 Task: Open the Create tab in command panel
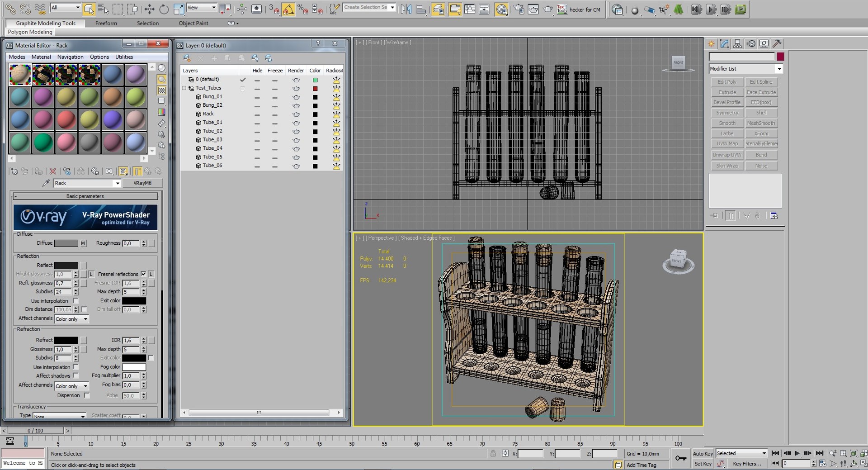click(x=712, y=43)
